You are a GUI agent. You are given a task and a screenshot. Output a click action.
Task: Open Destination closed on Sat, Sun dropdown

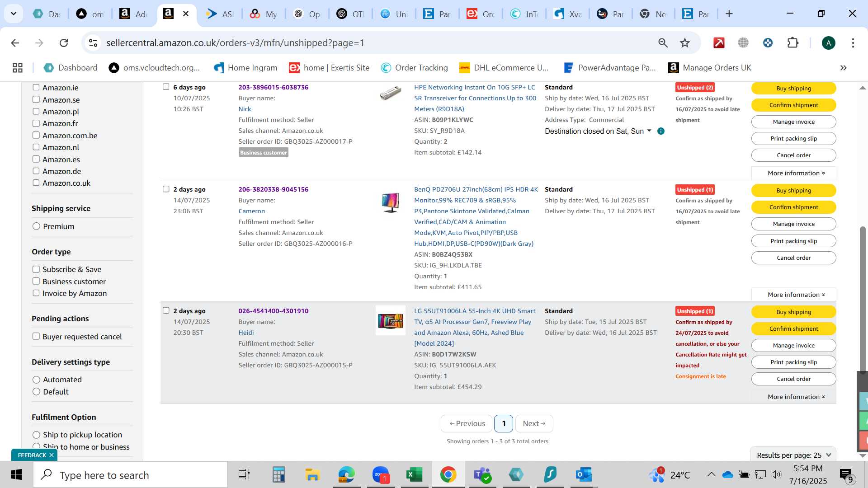598,131
